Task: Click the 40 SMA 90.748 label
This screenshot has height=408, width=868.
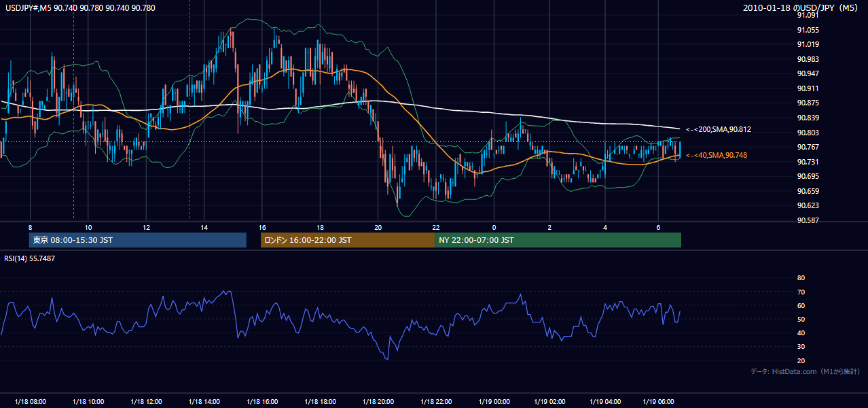Action: point(717,155)
